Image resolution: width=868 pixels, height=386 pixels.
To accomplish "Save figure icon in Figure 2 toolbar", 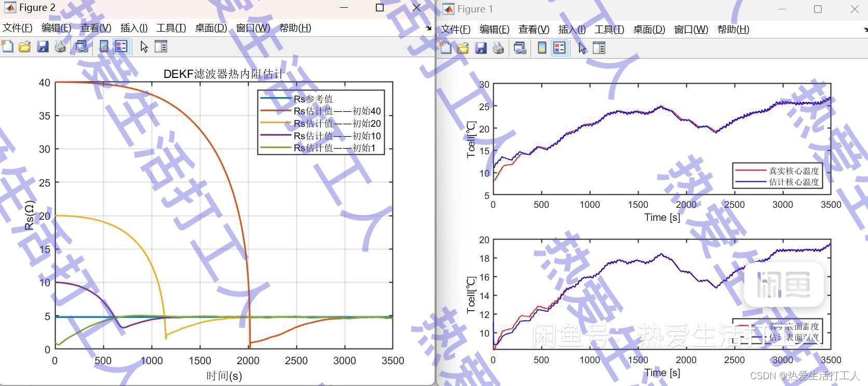I will point(43,47).
